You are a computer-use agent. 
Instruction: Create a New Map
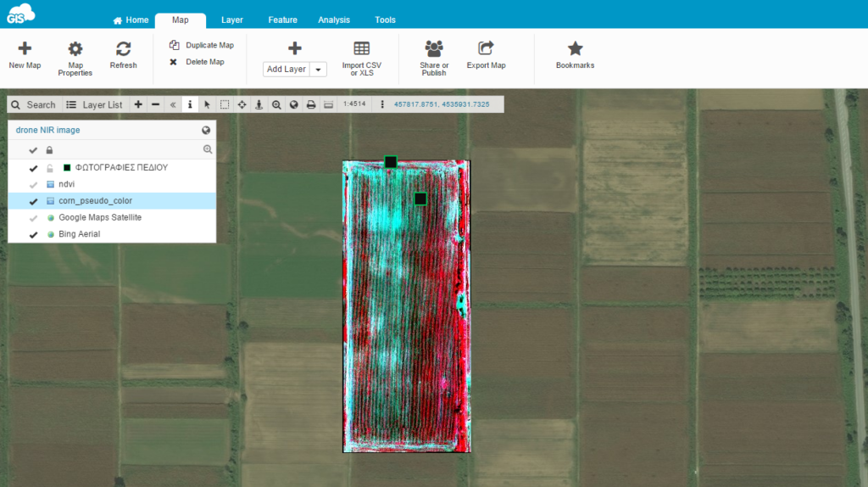25,55
